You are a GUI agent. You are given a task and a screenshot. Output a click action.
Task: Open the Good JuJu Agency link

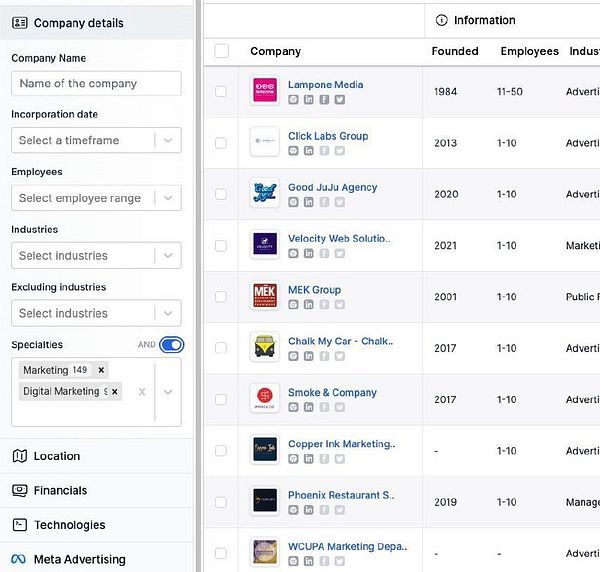coord(333,187)
